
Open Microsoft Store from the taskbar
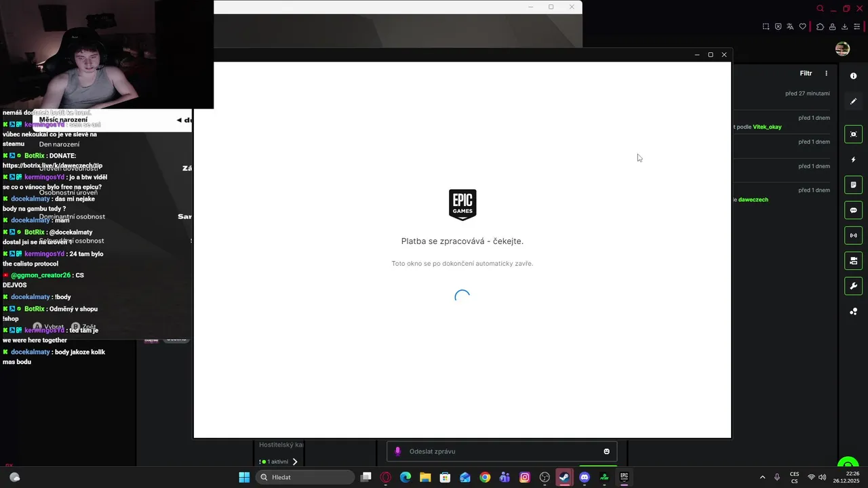point(445,477)
